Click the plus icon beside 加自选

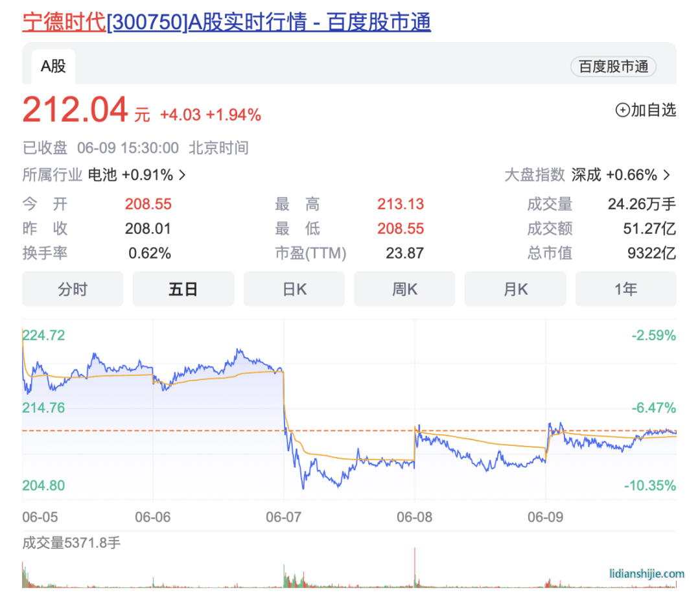click(622, 110)
